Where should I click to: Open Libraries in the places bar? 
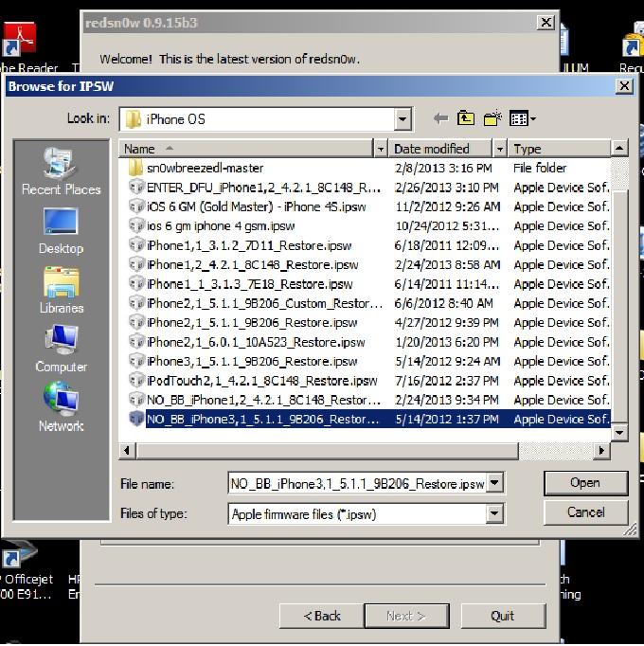coord(62,290)
